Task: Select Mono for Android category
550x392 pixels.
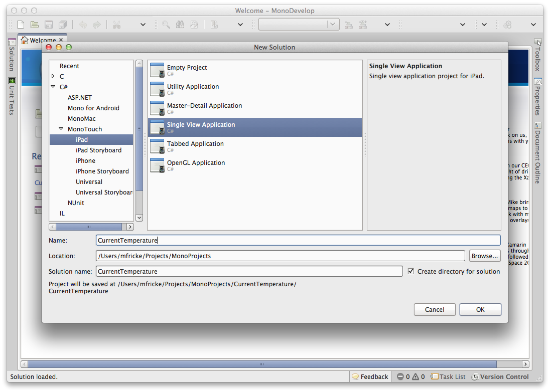Action: tap(93, 108)
